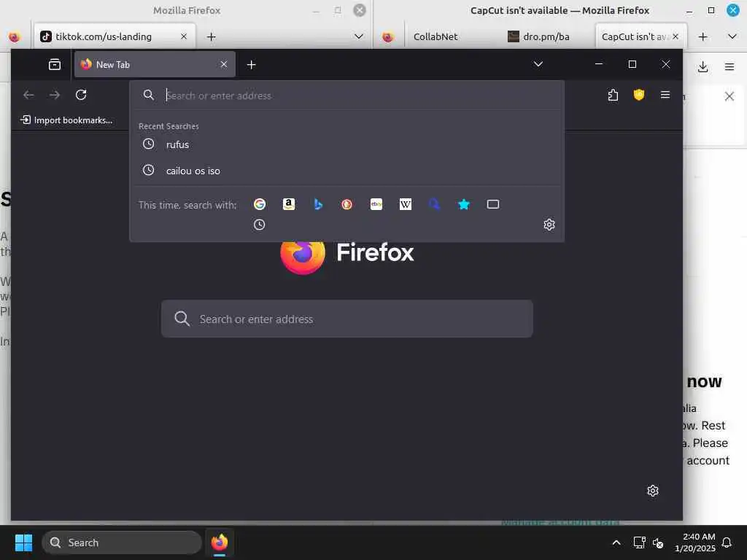The image size is (747, 560).
Task: Search open tabs using the tab icon
Action: point(493,204)
